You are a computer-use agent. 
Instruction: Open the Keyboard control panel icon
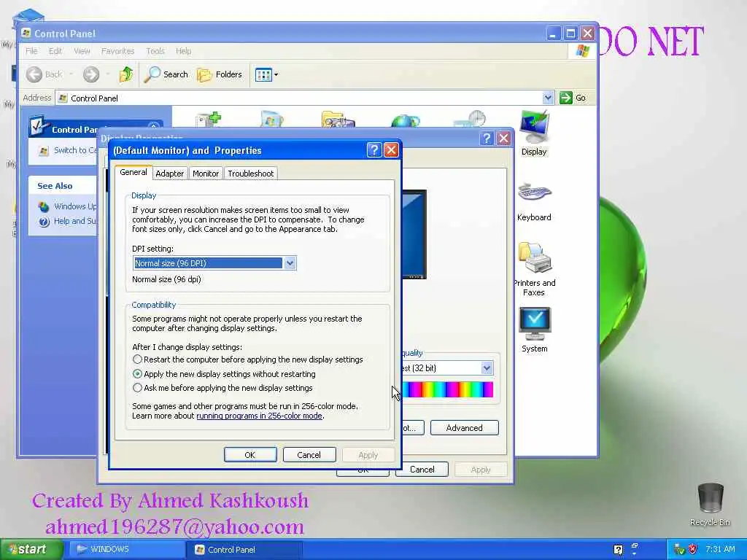coord(534,202)
